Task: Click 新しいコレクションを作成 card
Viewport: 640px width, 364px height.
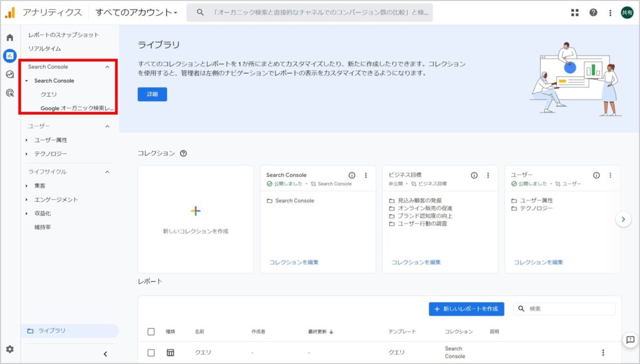Action: 196,219
